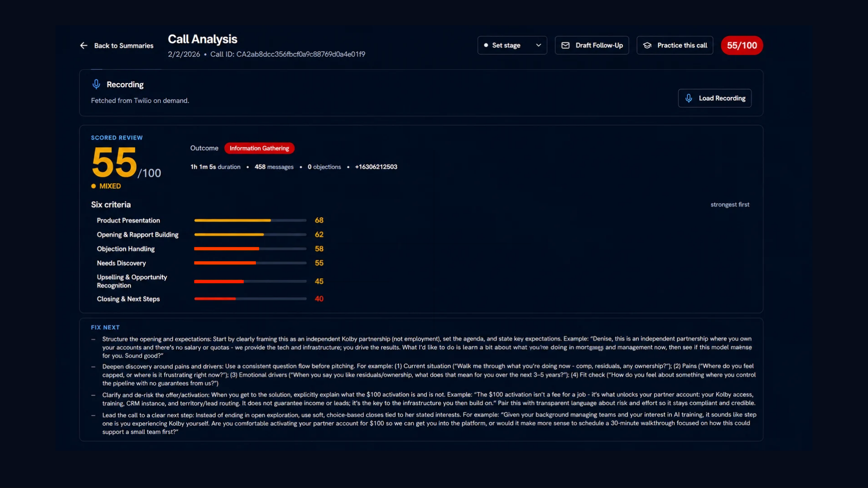Open Draft Follow-Up
Viewport: 868px width, 488px height.
point(592,45)
